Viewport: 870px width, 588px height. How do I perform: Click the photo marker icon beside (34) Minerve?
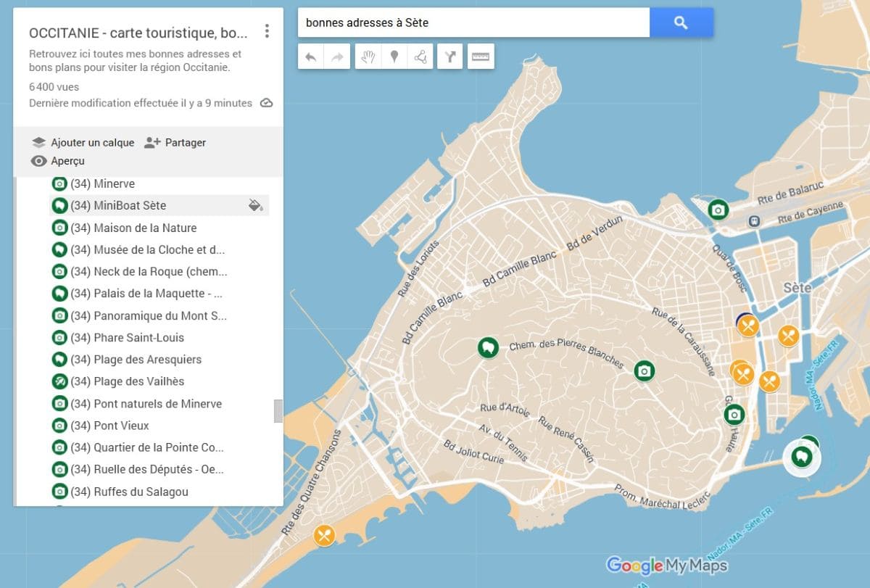(x=59, y=183)
